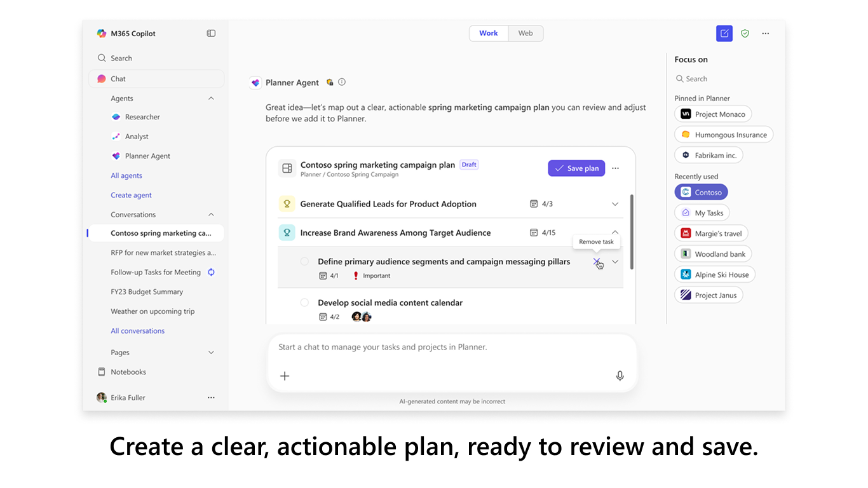Open FY23 Budget Summary conversation
The height and width of the screenshot is (488, 868).
[147, 292]
